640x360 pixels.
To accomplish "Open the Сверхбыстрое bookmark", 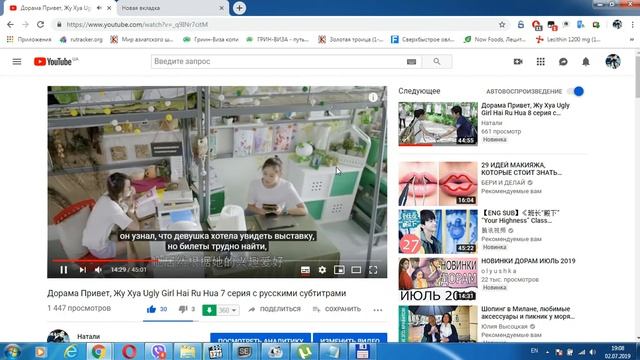I will [422, 40].
